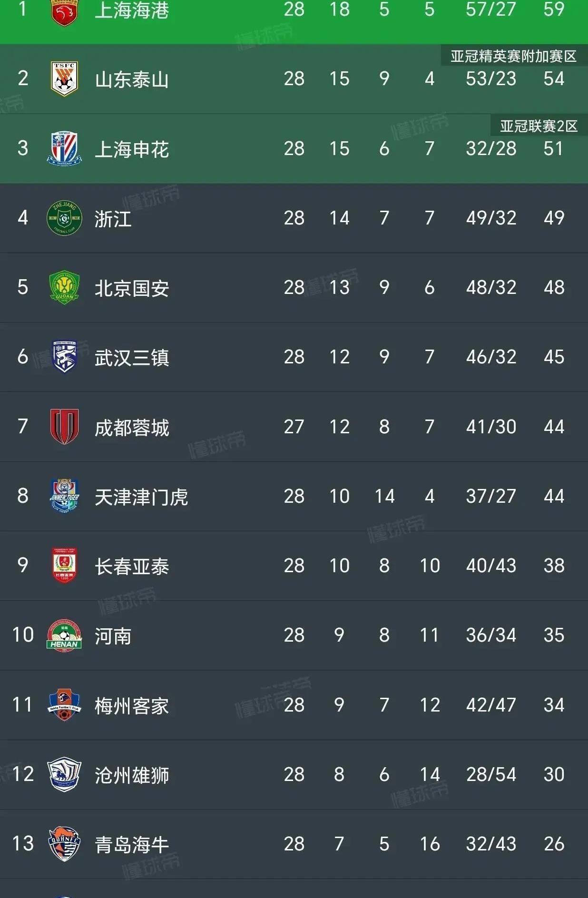Tap the 北京国安 team name
The image size is (588, 898).
click(x=132, y=288)
